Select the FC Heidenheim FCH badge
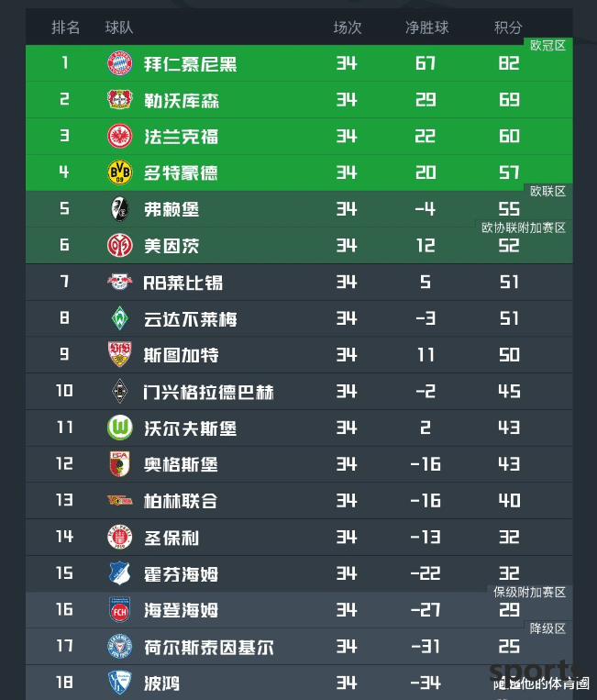Image resolution: width=597 pixels, height=700 pixels. point(119,610)
